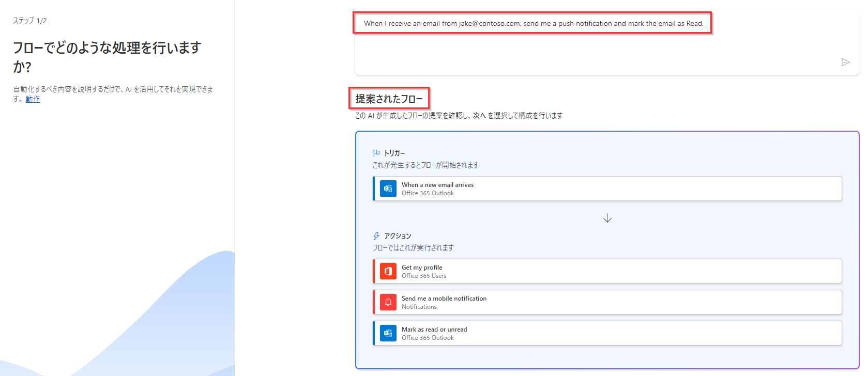Screen dimensions: 868x376
Task: Click the ステップ 1/2 label
Action: click(30, 21)
